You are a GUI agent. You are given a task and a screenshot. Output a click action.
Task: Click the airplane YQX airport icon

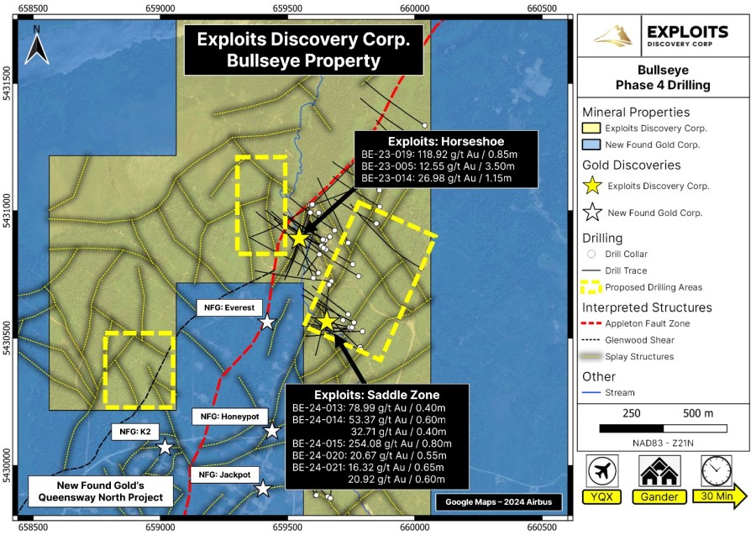[x=602, y=471]
